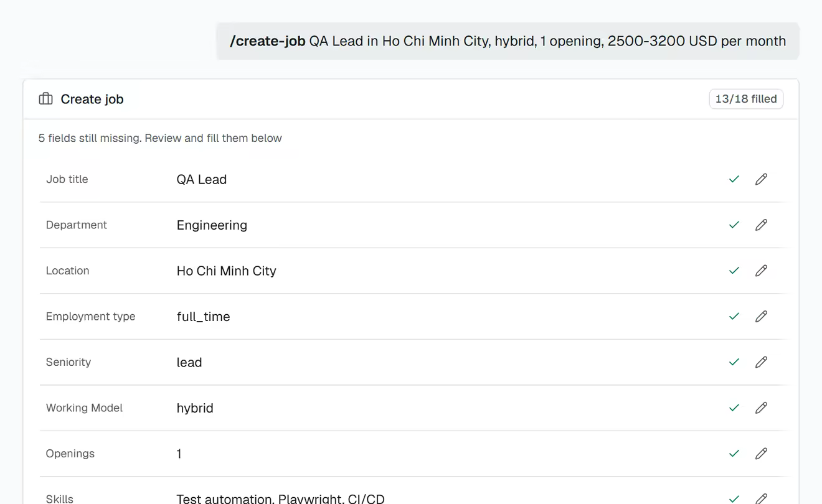Click the full_time employment type value
The width and height of the screenshot is (822, 504).
[x=204, y=317]
